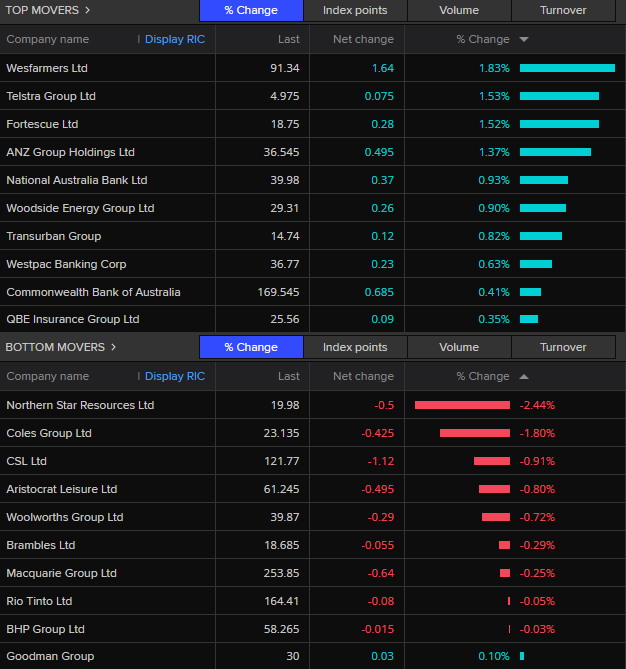Click the Northern Star Resources red change bar
The height and width of the screenshot is (669, 626).
click(x=462, y=405)
